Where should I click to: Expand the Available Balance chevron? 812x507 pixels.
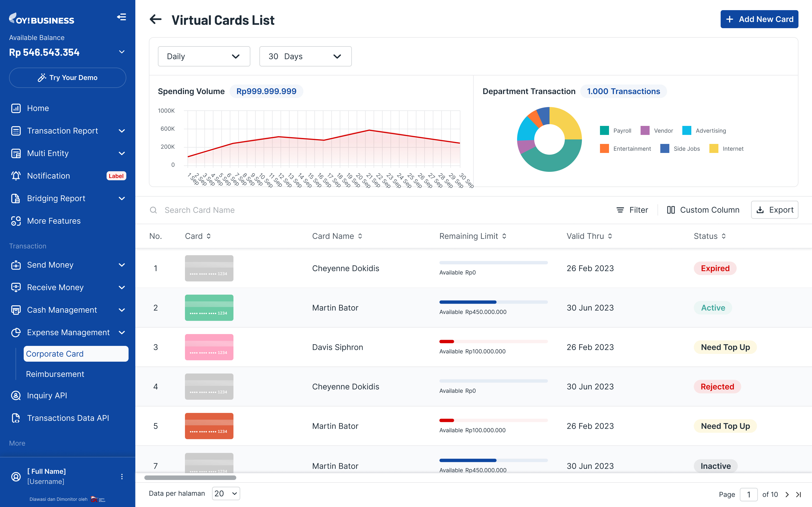point(122,52)
